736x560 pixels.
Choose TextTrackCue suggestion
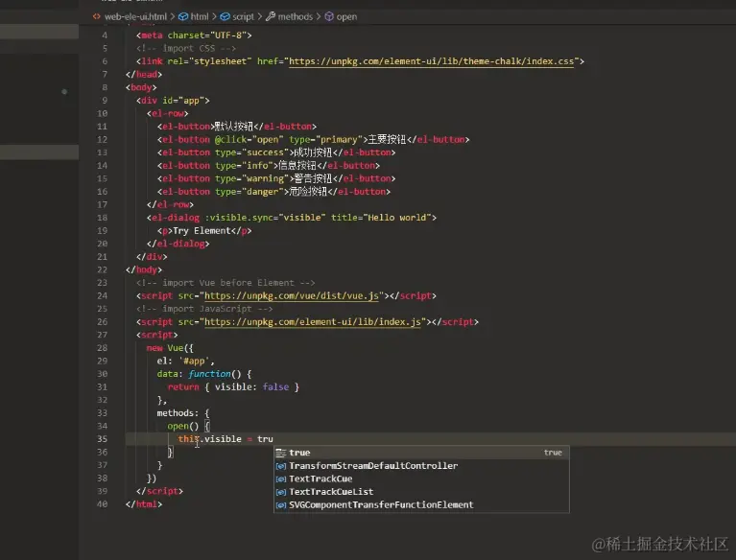[421, 478]
